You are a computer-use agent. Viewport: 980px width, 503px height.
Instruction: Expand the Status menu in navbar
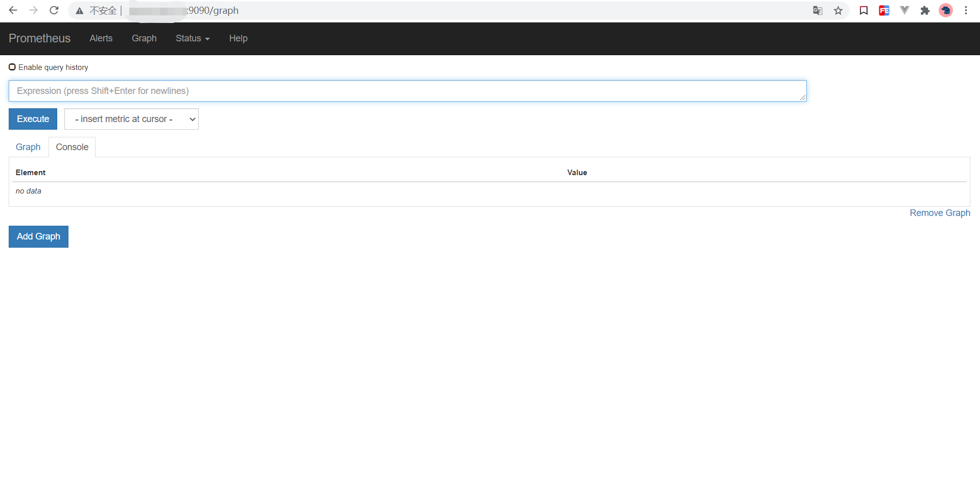click(x=193, y=38)
